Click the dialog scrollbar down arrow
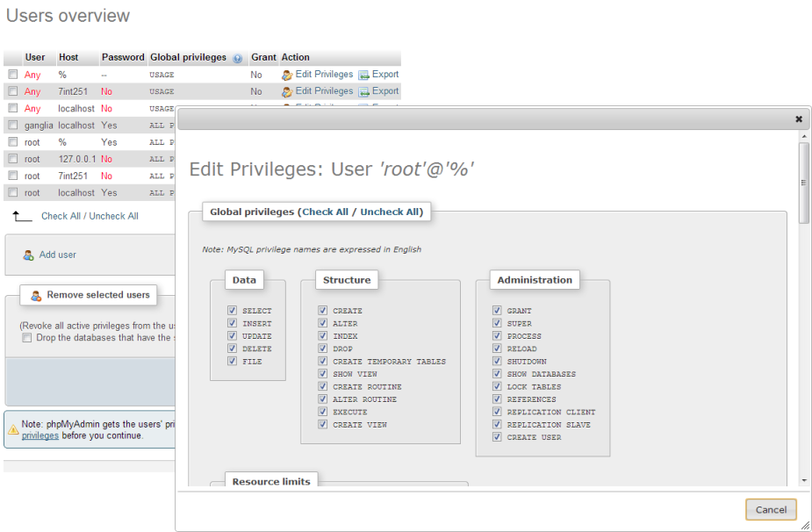 pos(804,481)
